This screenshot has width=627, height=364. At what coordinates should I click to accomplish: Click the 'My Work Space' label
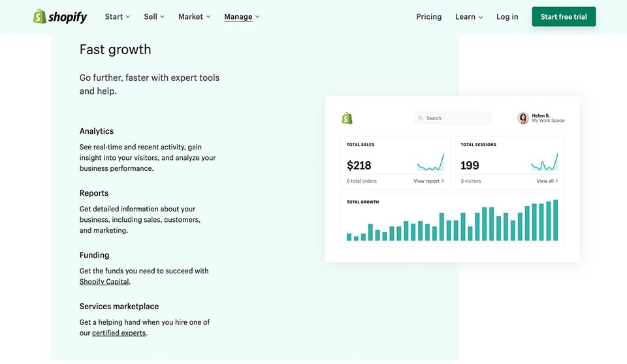[548, 121]
